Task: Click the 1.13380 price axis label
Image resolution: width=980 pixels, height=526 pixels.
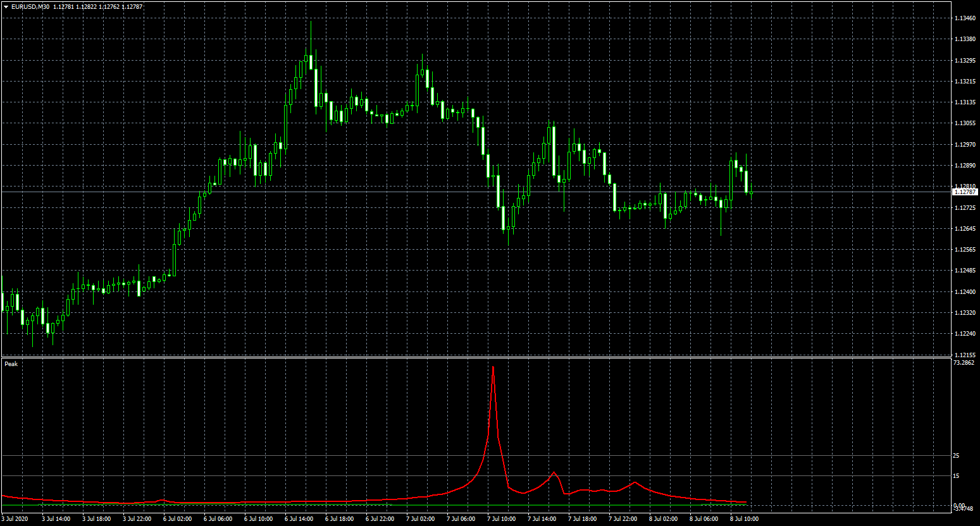Action: click(964, 39)
